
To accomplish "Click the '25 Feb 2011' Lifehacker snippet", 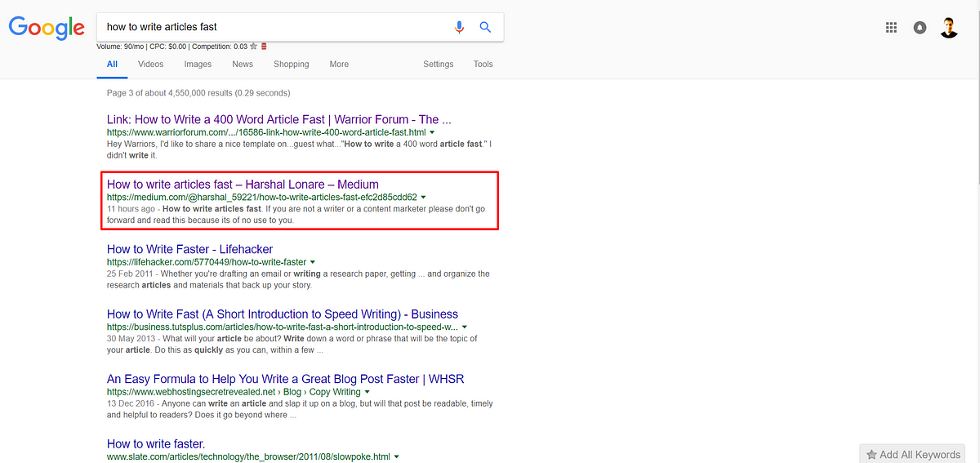I will tap(131, 274).
